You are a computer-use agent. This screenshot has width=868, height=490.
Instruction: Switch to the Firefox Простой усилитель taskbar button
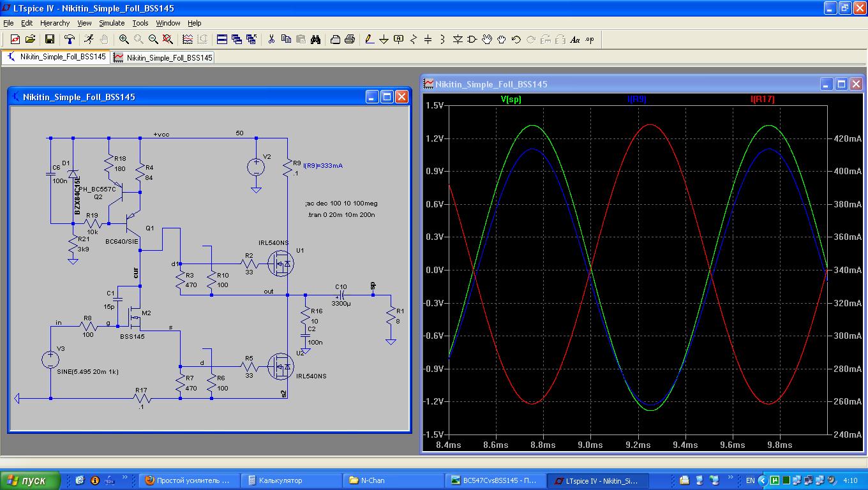190,480
